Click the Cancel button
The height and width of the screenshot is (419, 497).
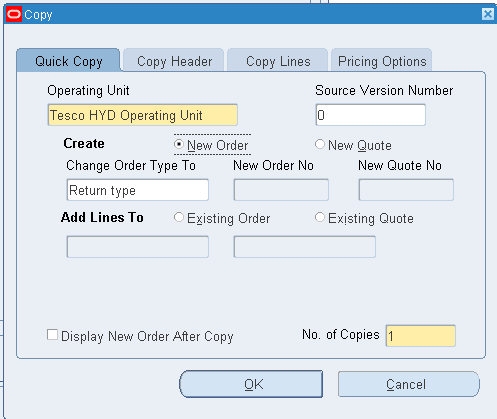(x=409, y=384)
